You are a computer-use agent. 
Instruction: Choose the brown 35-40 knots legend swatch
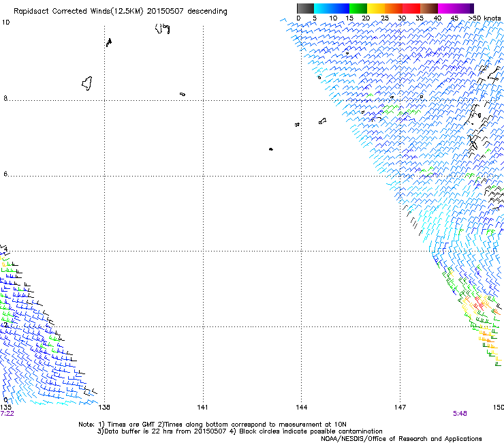(x=429, y=8)
